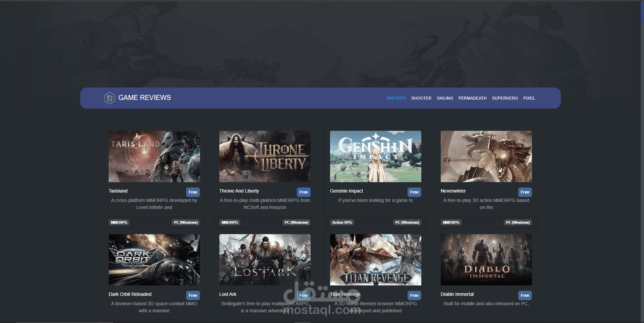Click the Free badge on Diablo Immortal

click(x=525, y=295)
